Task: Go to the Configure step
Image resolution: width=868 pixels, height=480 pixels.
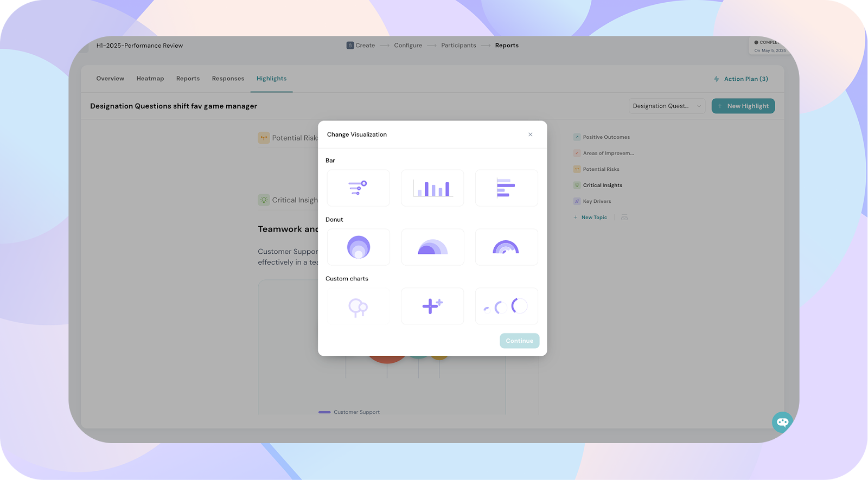Action: 408,46
